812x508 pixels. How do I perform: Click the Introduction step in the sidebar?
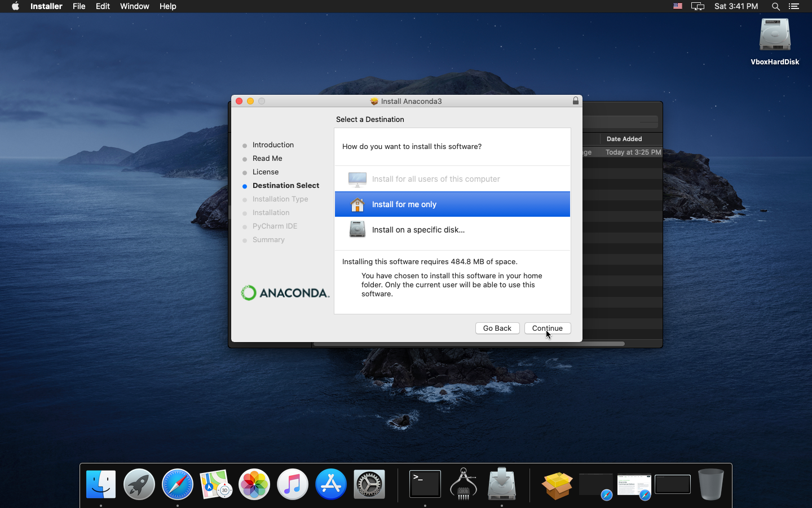(x=273, y=145)
